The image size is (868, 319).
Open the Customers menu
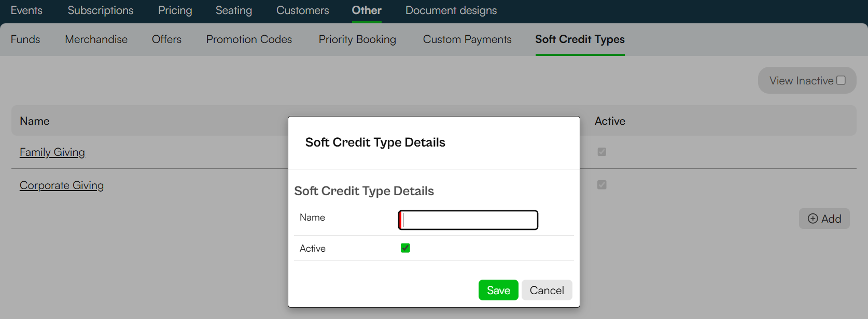[x=303, y=10]
